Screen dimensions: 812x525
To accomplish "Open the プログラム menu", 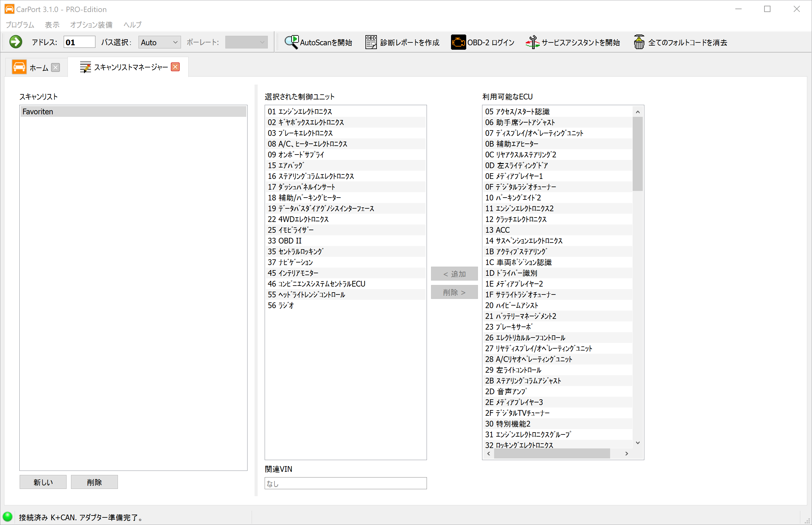I will point(20,25).
